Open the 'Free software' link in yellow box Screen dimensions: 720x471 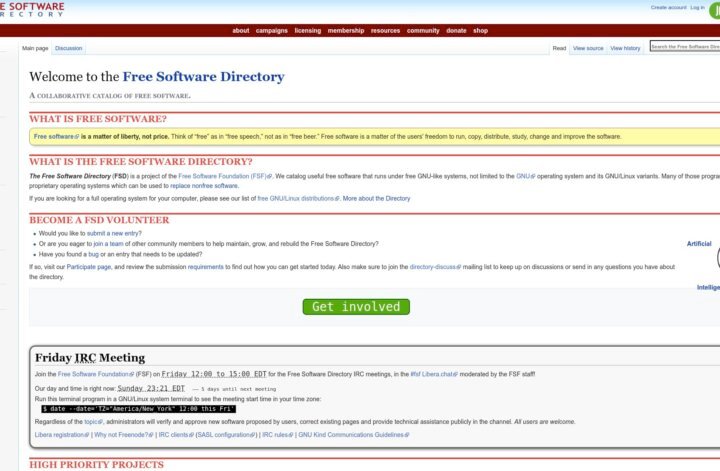(56, 136)
